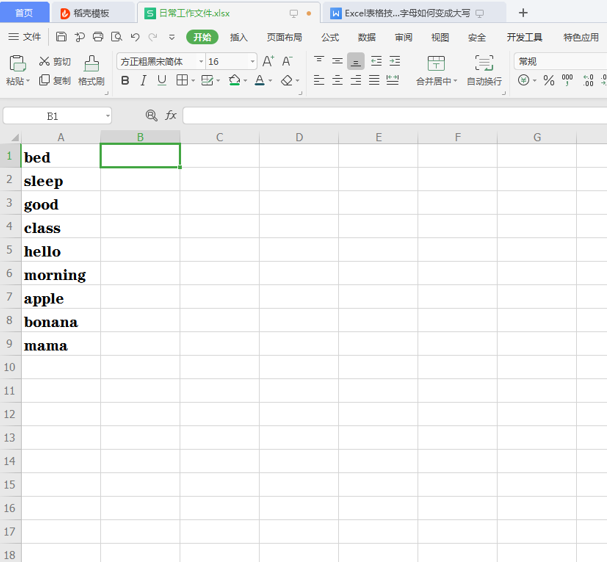Increase font size with the A+ icon
Viewport: 609px width, 565px height.
click(x=267, y=61)
